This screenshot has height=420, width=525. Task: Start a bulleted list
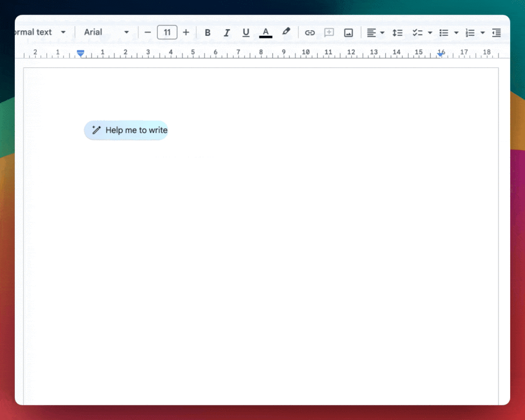pos(444,32)
